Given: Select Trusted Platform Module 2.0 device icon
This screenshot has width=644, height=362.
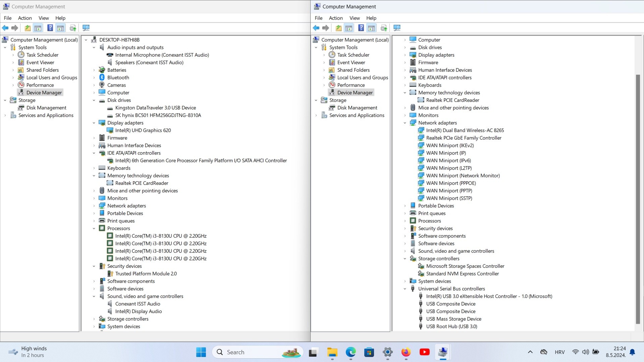Looking at the screenshot, I should point(110,274).
